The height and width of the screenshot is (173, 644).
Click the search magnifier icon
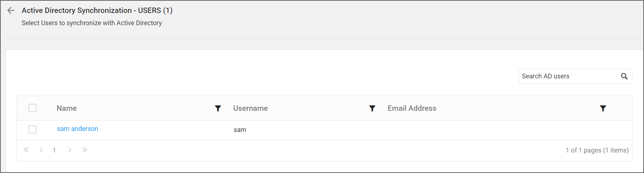624,76
